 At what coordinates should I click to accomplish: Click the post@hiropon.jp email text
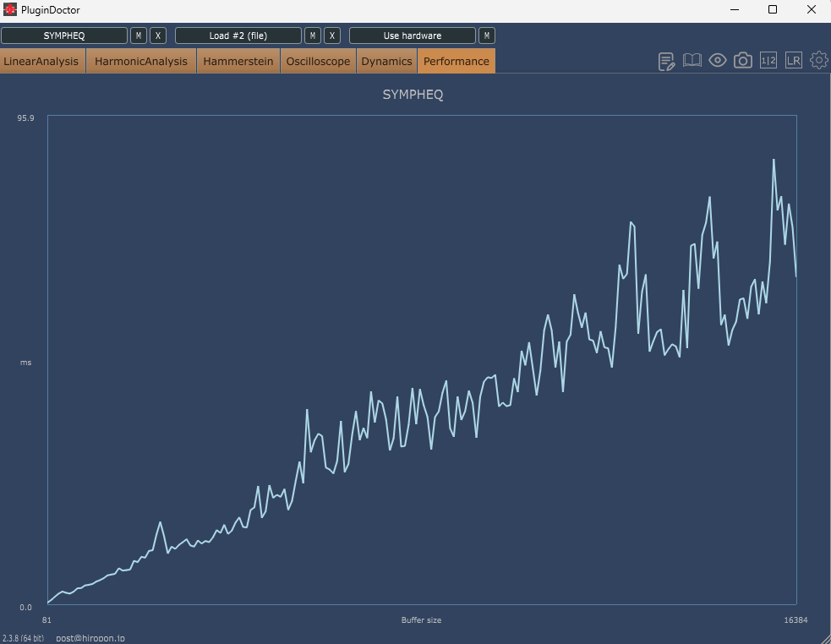pyautogui.click(x=90, y=638)
